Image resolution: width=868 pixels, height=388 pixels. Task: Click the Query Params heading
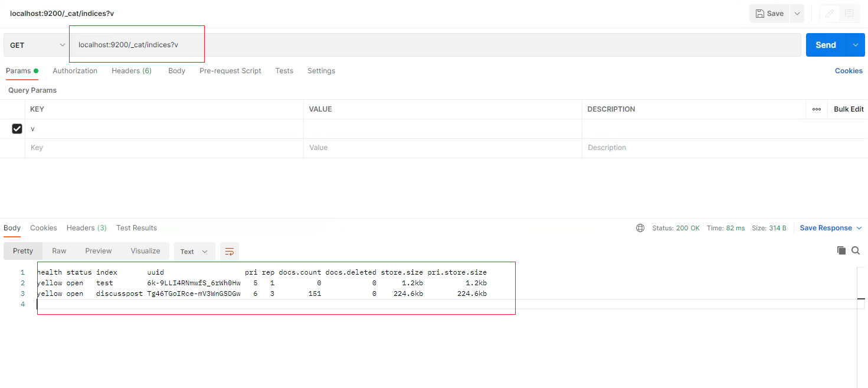tap(32, 90)
